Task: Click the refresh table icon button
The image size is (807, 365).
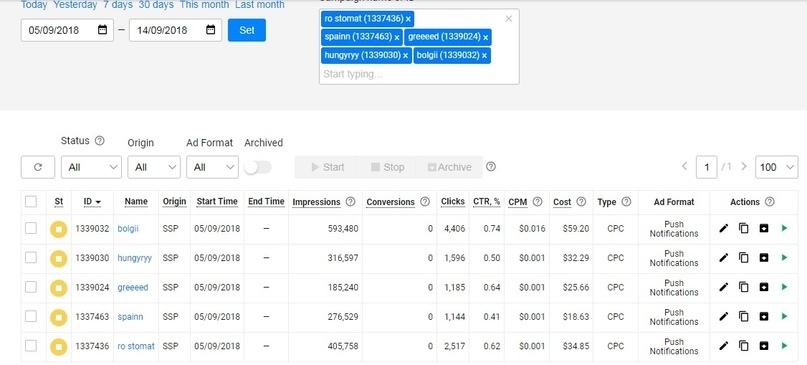Action: (x=38, y=167)
